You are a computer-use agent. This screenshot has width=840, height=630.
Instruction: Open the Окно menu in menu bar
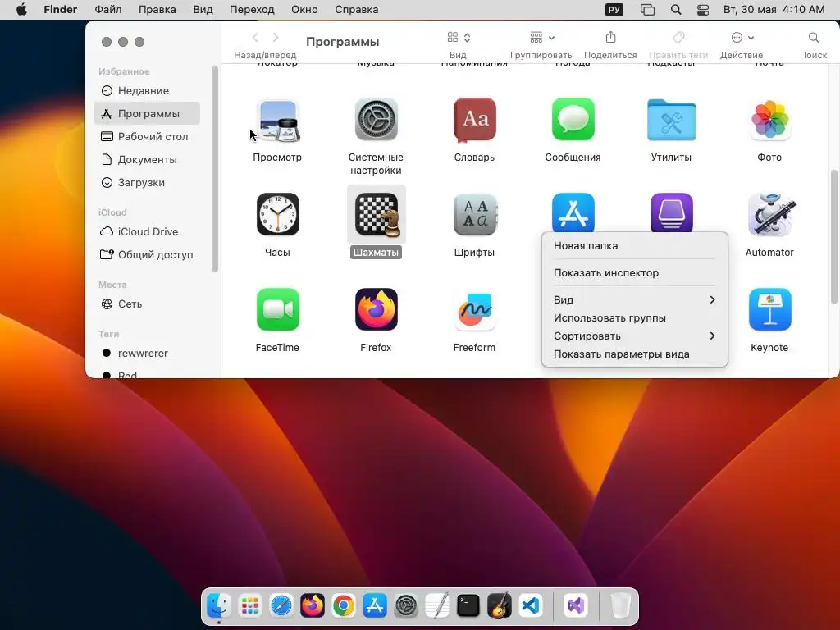click(x=304, y=10)
